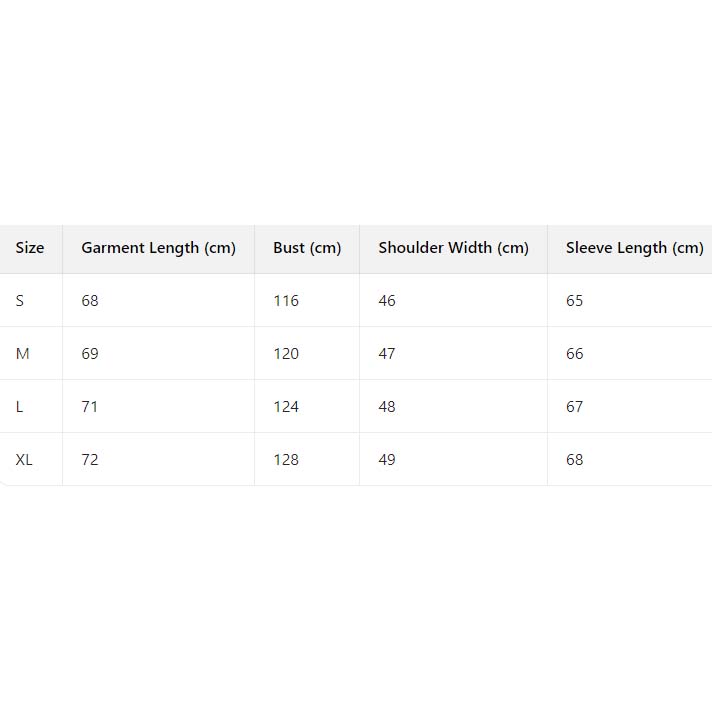Click garment length 71 for size L
The width and height of the screenshot is (712, 712).
[x=90, y=407]
